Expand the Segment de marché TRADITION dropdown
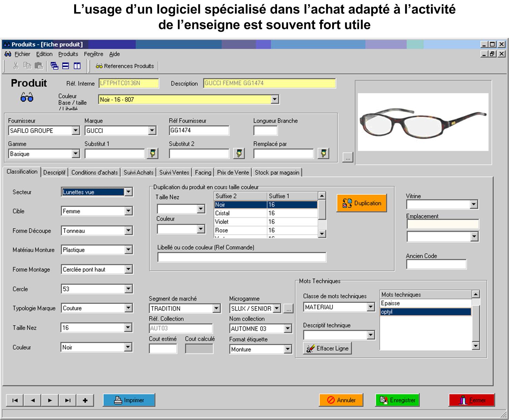This screenshot has width=509, height=420. point(216,308)
